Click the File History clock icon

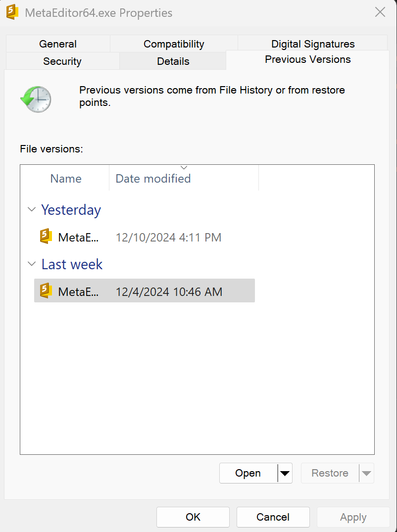(36, 99)
